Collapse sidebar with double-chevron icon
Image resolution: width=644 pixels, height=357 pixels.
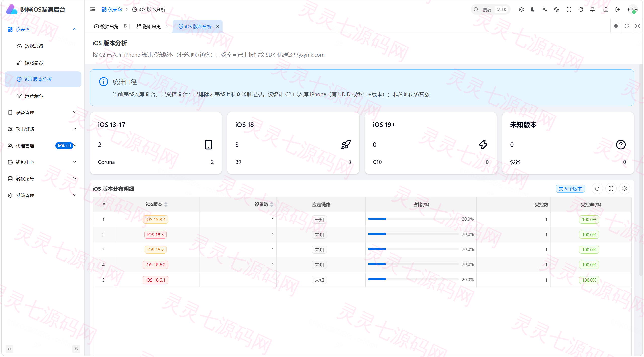coord(10,349)
